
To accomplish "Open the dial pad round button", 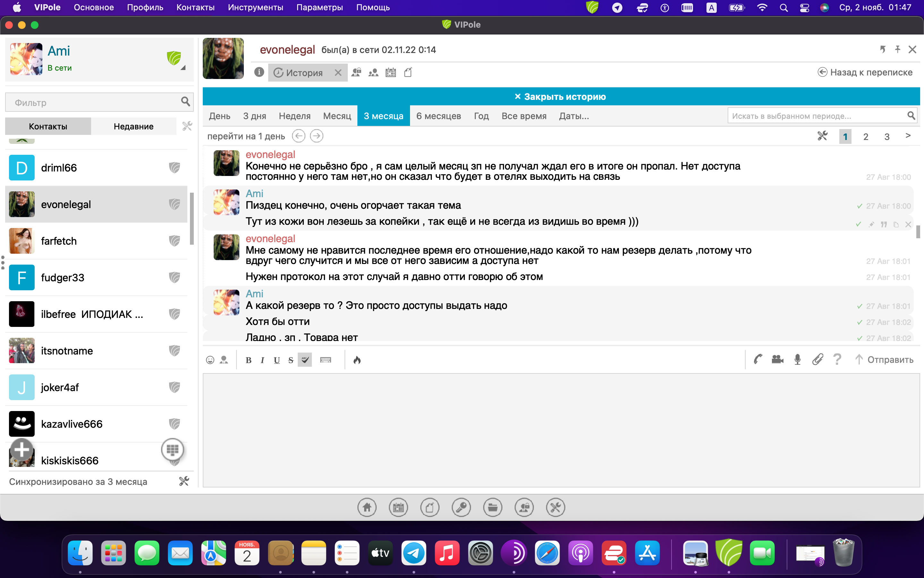I will point(173,450).
